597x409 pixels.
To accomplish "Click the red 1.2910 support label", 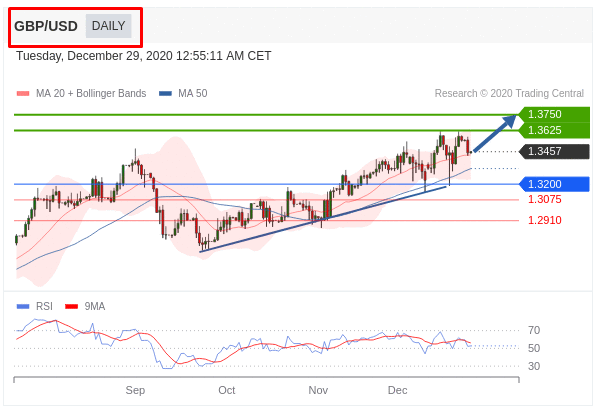I will tap(544, 220).
